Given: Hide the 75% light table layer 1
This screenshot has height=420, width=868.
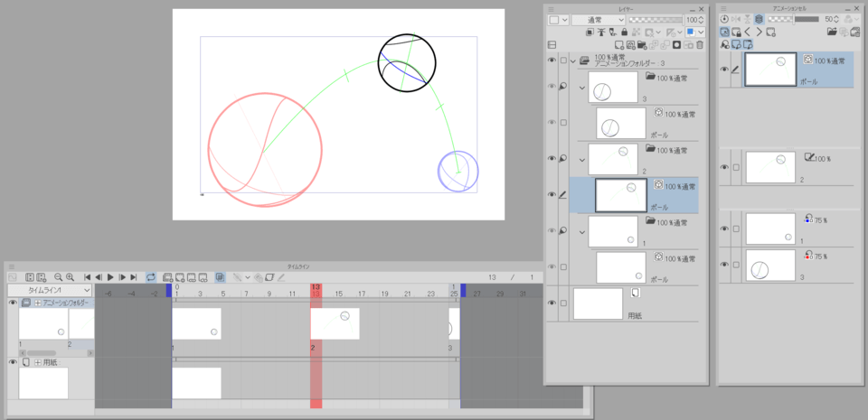Looking at the screenshot, I should click(x=724, y=229).
